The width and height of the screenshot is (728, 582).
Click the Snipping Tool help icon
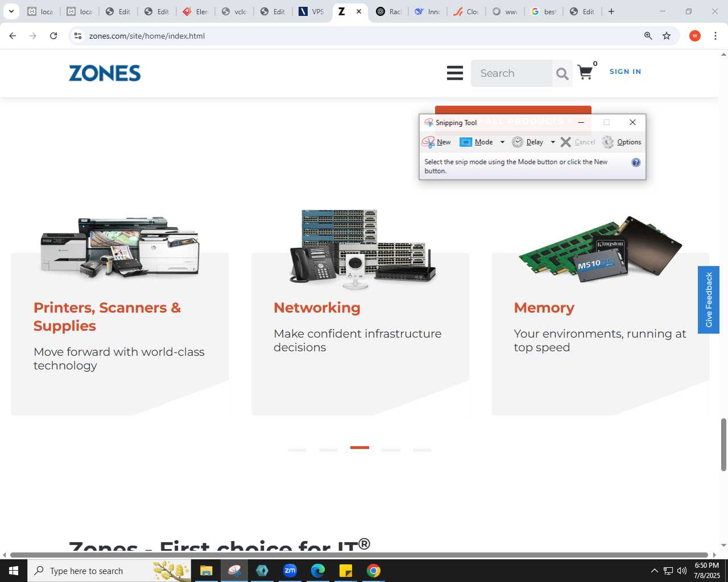[636, 163]
